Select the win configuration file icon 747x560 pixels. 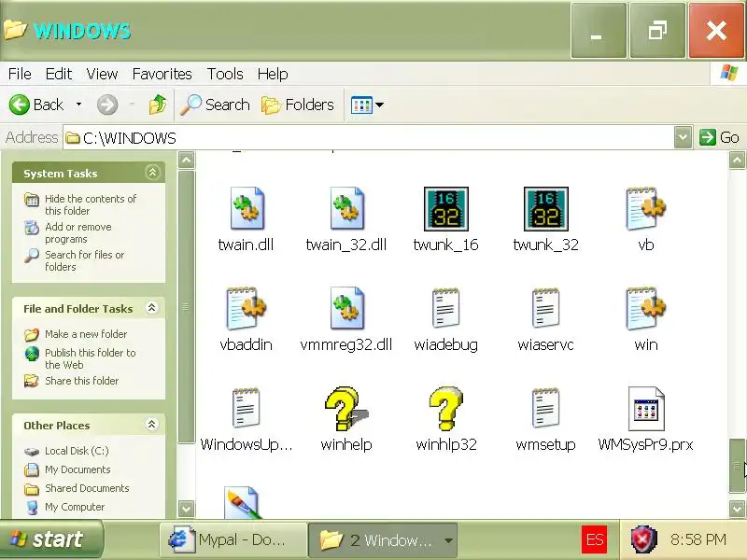click(645, 309)
